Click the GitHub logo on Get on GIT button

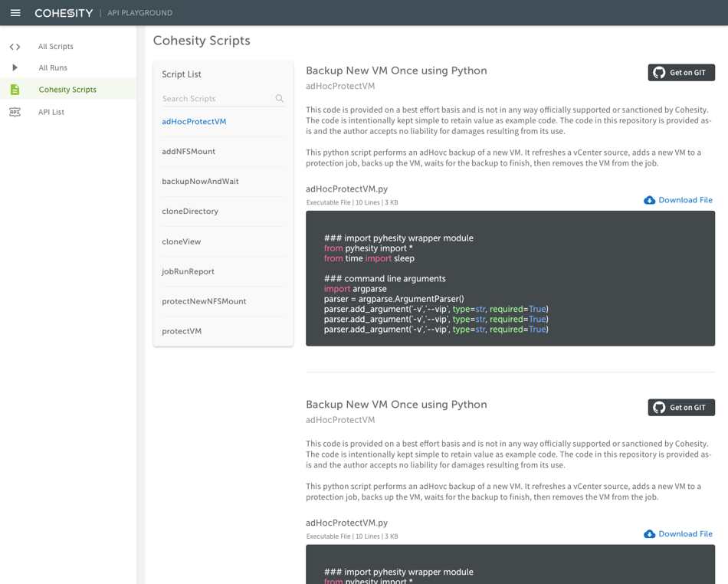click(658, 72)
